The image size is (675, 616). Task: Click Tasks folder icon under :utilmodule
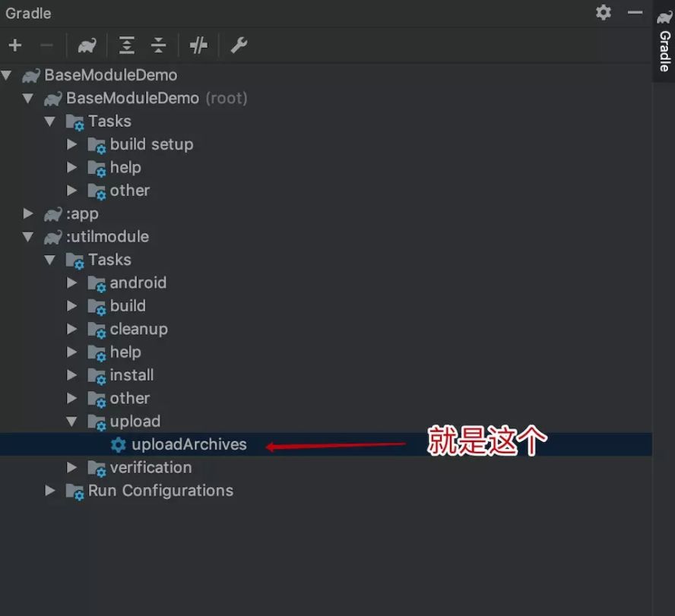75,261
